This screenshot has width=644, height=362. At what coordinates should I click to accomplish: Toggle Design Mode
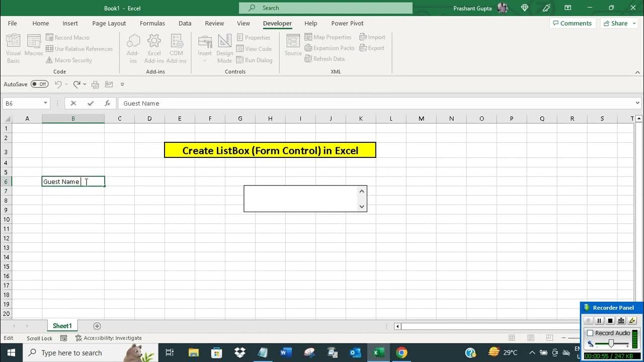tap(225, 48)
